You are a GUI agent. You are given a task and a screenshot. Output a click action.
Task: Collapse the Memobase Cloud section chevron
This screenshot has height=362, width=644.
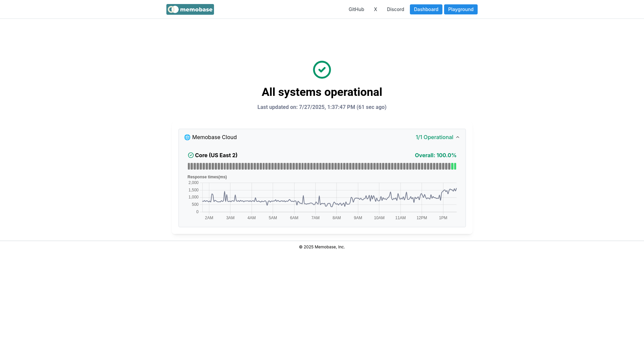point(458,137)
